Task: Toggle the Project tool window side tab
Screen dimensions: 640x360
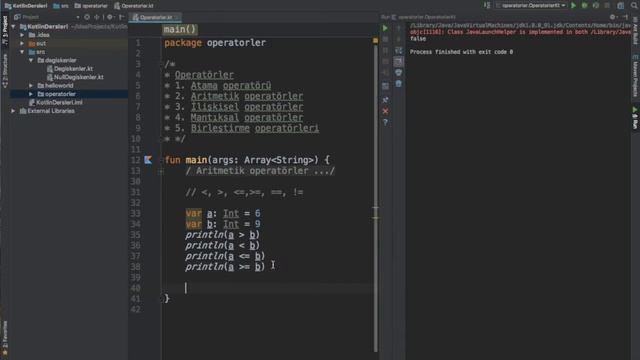Action: pyautogui.click(x=5, y=31)
